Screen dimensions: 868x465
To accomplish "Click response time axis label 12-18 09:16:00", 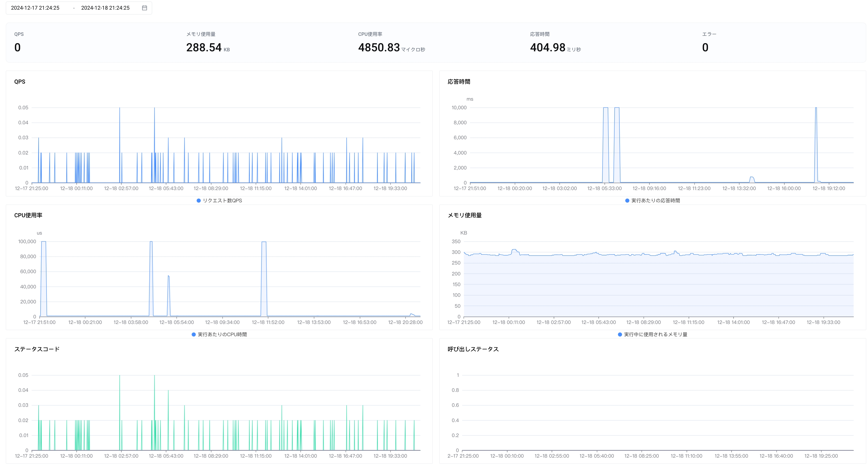I will coord(649,189).
